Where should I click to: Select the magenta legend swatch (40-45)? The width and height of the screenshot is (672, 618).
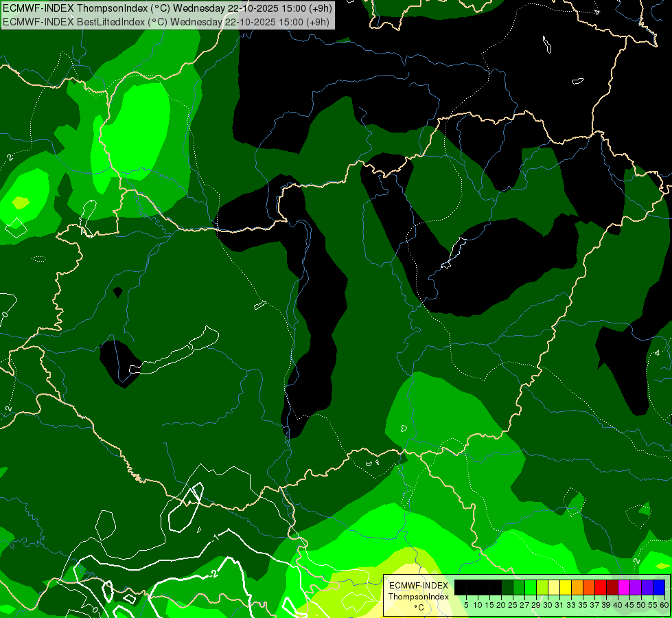[x=624, y=587]
